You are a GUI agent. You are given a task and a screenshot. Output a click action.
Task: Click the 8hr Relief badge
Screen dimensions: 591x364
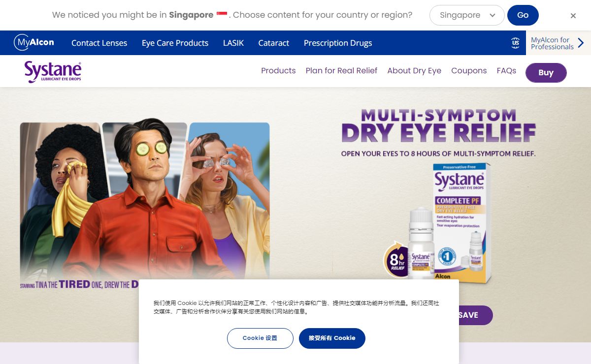[x=396, y=259]
